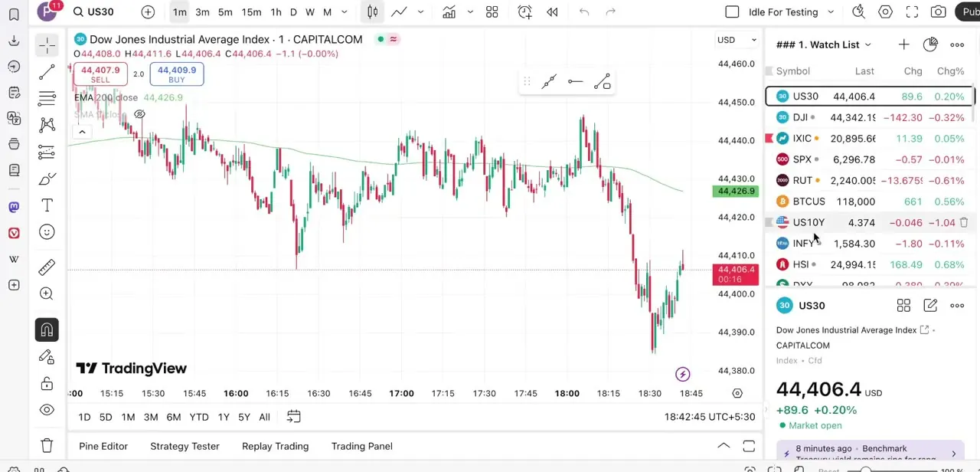Open the emoji icons tool
Viewport: 980px width, 472px height.
tap(47, 232)
